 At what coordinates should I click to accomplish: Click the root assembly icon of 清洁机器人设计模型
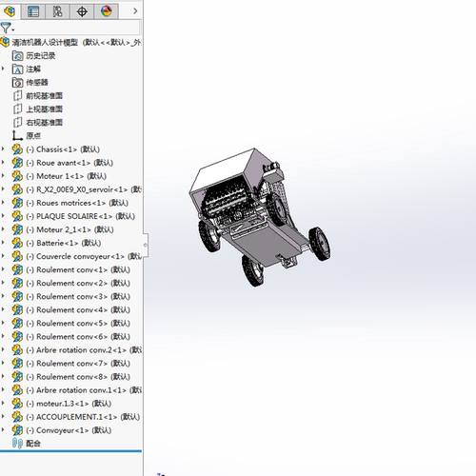pyautogui.click(x=5, y=42)
